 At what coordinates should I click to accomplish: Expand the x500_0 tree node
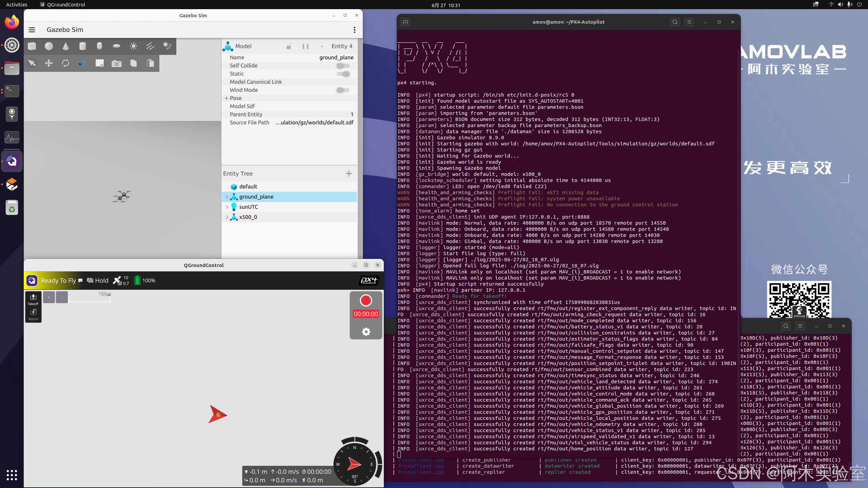coord(227,217)
